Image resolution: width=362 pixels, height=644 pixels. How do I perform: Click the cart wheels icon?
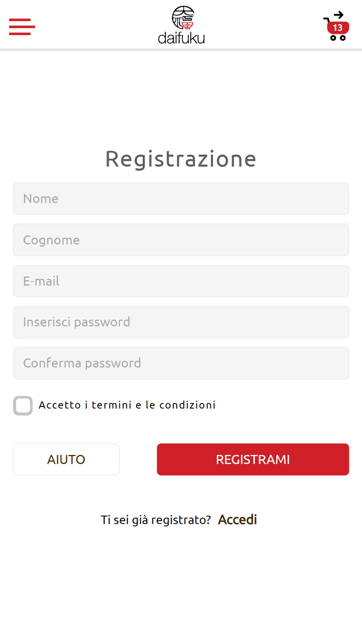pyautogui.click(x=338, y=38)
